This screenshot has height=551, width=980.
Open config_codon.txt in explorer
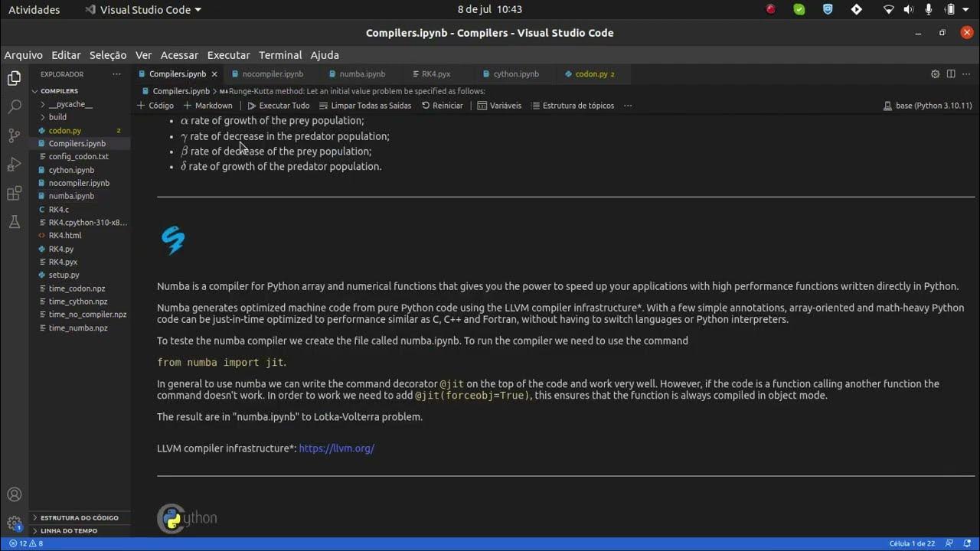78,157
